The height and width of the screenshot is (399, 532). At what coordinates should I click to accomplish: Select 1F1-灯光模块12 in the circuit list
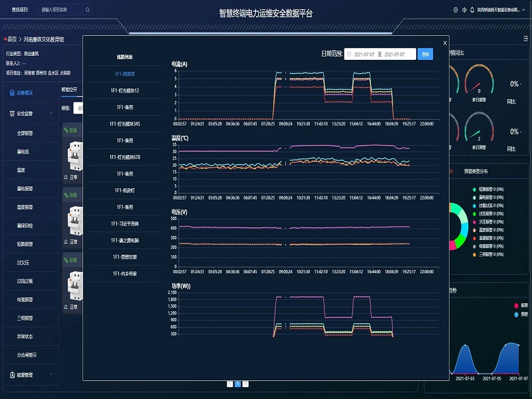pos(125,90)
